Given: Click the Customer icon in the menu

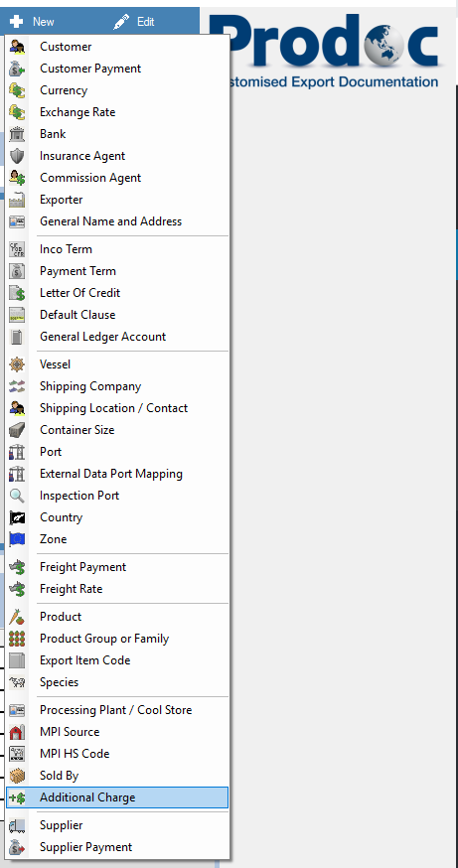Looking at the screenshot, I should tap(17, 47).
